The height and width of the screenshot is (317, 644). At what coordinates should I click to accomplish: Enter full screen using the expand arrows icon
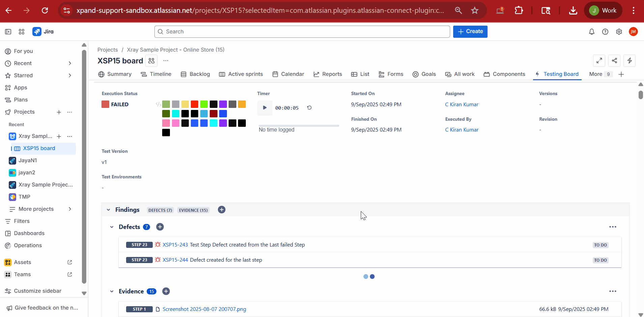point(599,61)
